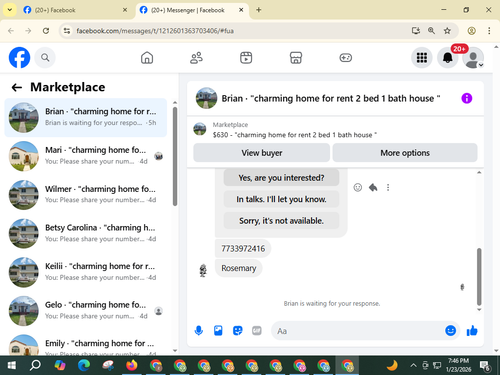Click the reply arrow icon beside message

373,187
